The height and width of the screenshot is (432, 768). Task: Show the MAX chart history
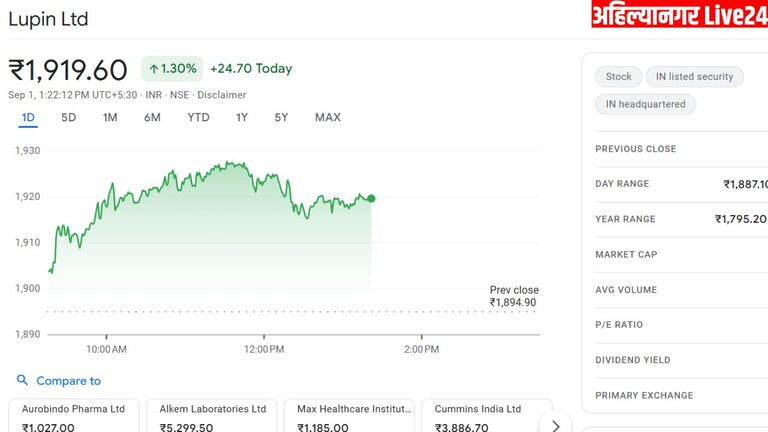(328, 117)
